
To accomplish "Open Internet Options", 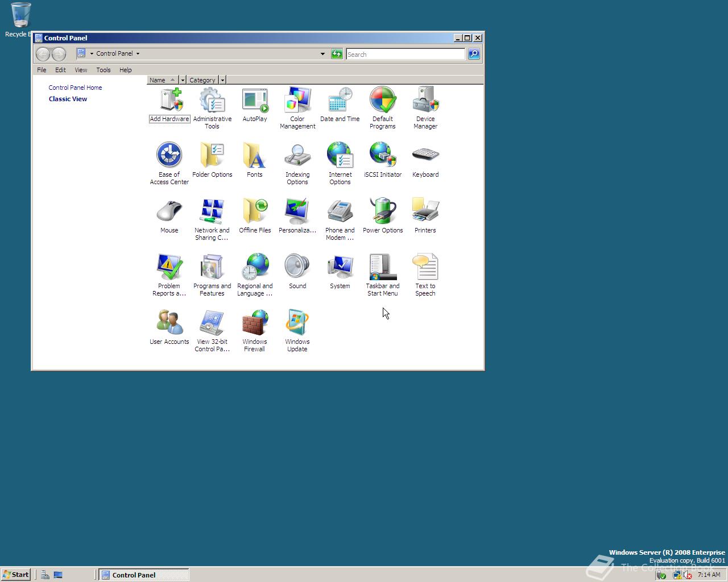I will [340, 164].
